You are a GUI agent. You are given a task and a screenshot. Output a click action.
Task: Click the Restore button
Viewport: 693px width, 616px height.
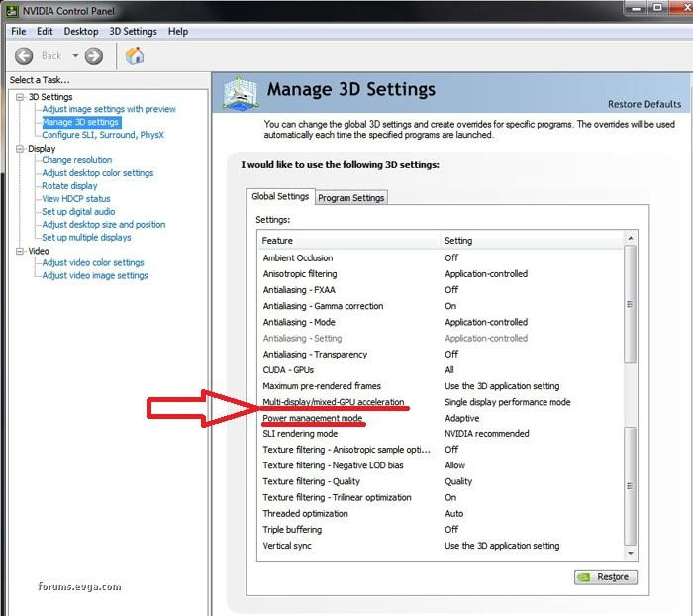[606, 577]
